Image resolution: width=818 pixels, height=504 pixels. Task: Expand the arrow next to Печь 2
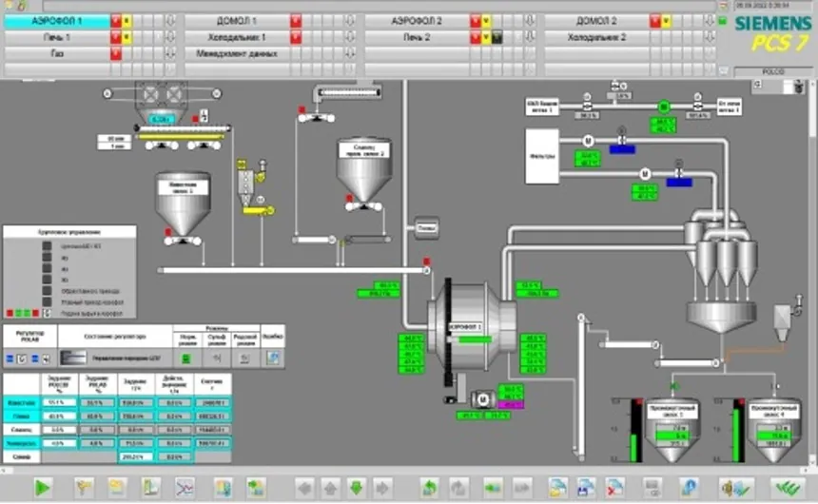point(530,37)
